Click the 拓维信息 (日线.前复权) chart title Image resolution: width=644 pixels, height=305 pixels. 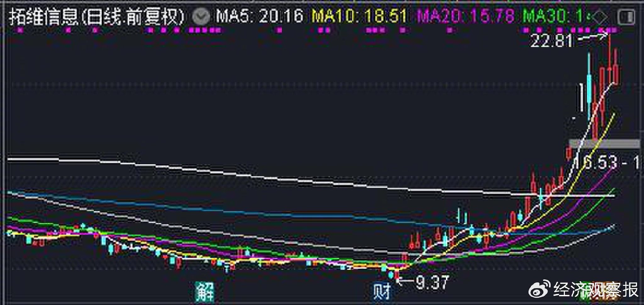[x=96, y=16]
